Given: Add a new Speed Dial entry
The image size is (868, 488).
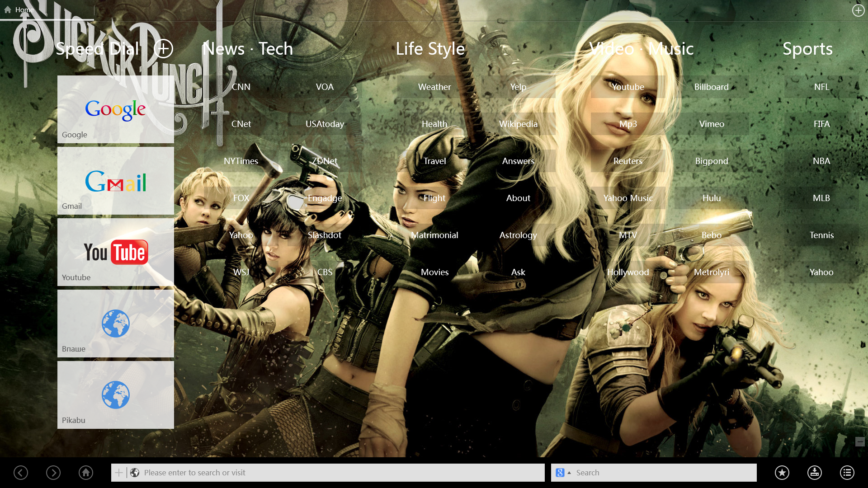Looking at the screenshot, I should point(164,48).
